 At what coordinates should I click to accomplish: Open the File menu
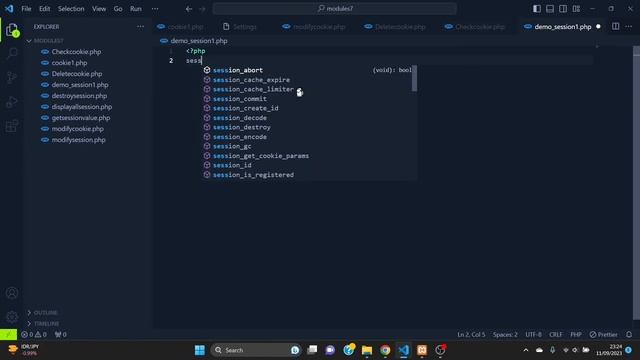click(x=26, y=9)
